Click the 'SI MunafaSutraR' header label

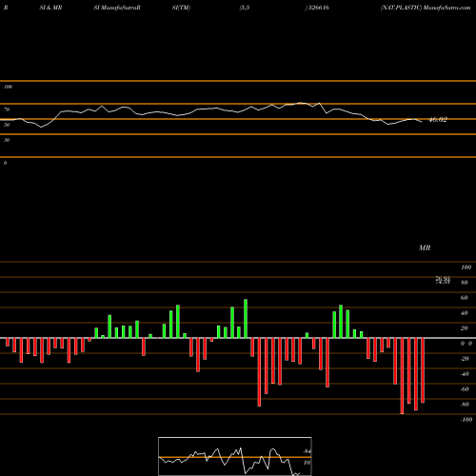point(117,8)
